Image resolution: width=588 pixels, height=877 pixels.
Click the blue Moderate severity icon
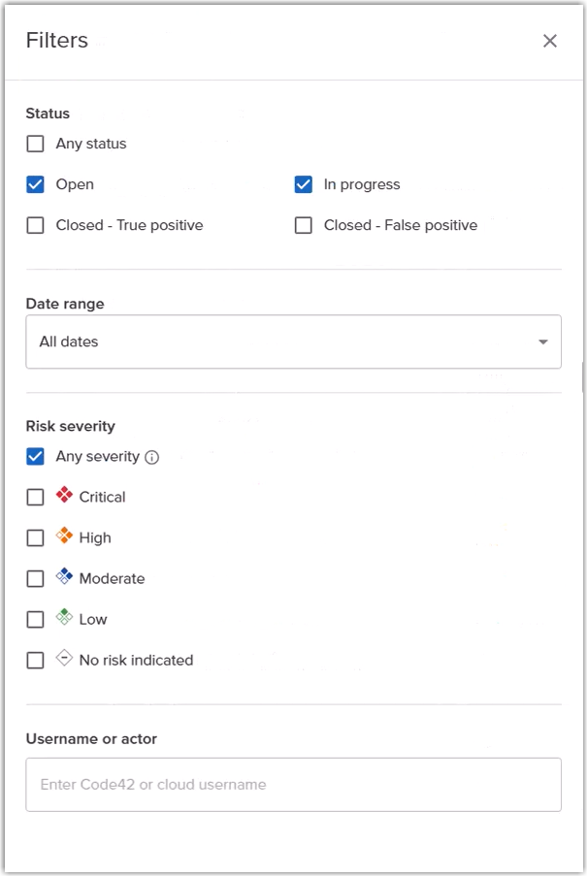pyautogui.click(x=65, y=576)
